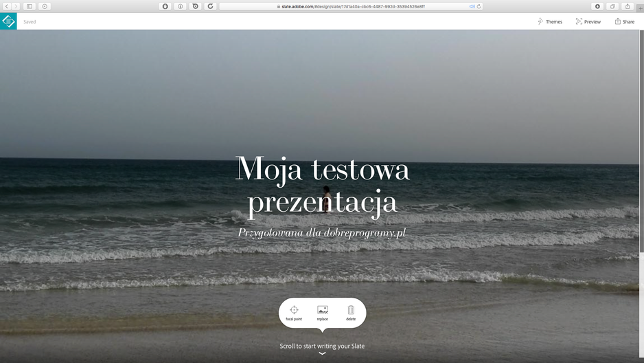This screenshot has width=644, height=363.
Task: Click the Adobe Slate logo icon
Action: 8,21
